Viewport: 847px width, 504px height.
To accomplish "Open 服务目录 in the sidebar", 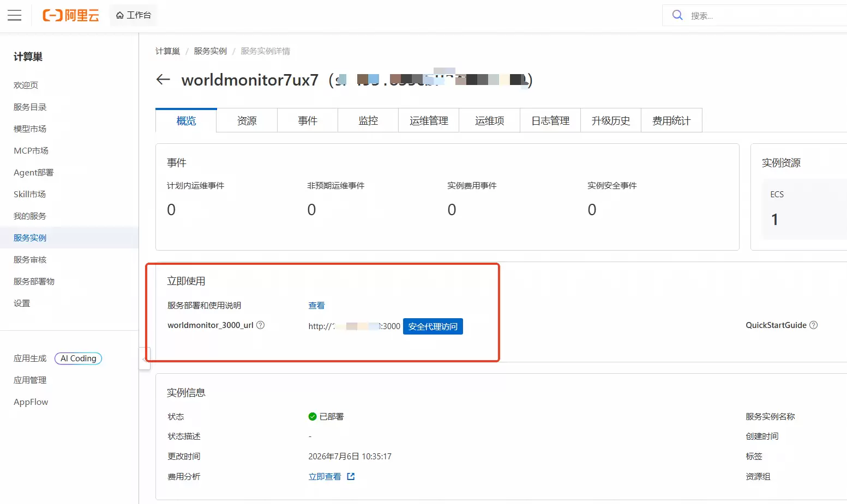I will pyautogui.click(x=69, y=107).
